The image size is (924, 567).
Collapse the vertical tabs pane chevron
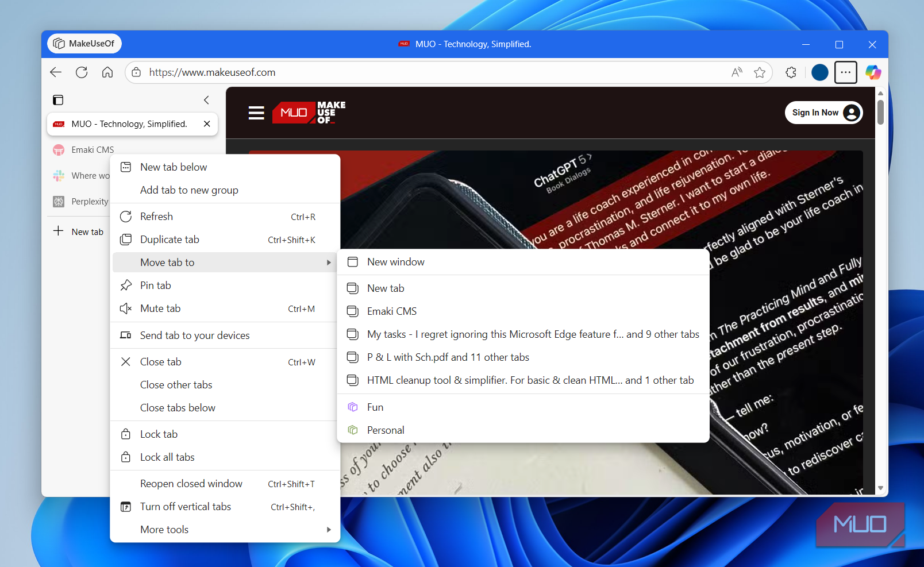[x=206, y=100]
